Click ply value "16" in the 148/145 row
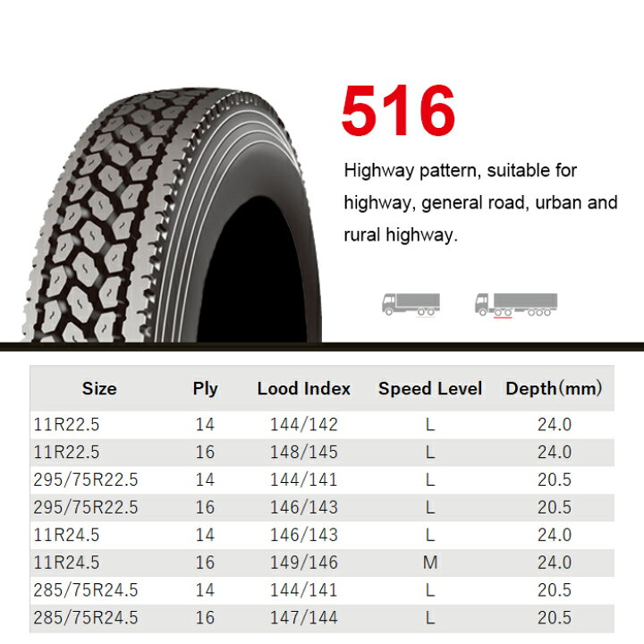644x644 pixels. [205, 452]
